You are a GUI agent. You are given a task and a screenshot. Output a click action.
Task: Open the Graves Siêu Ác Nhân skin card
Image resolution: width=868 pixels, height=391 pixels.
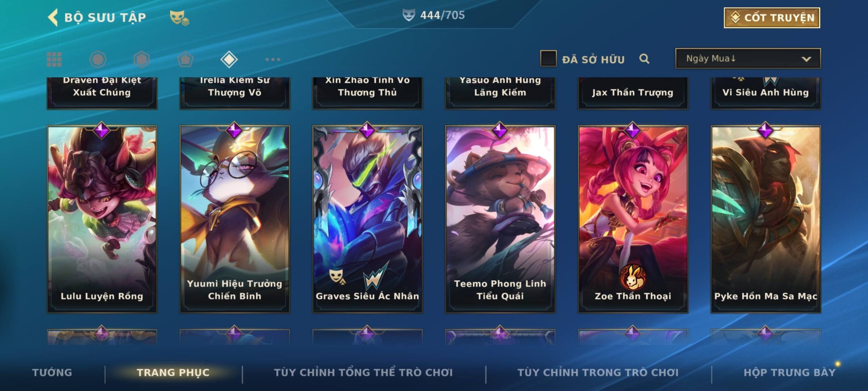(x=367, y=219)
